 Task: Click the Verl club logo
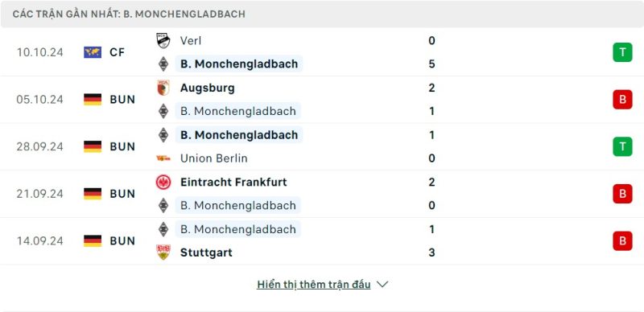coord(163,41)
